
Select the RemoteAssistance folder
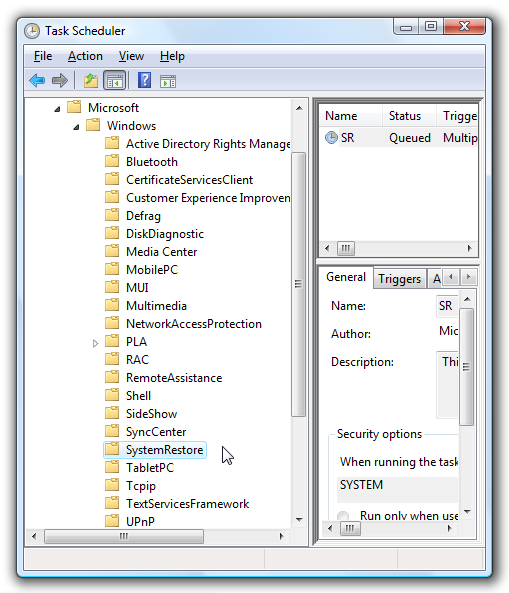pyautogui.click(x=174, y=378)
